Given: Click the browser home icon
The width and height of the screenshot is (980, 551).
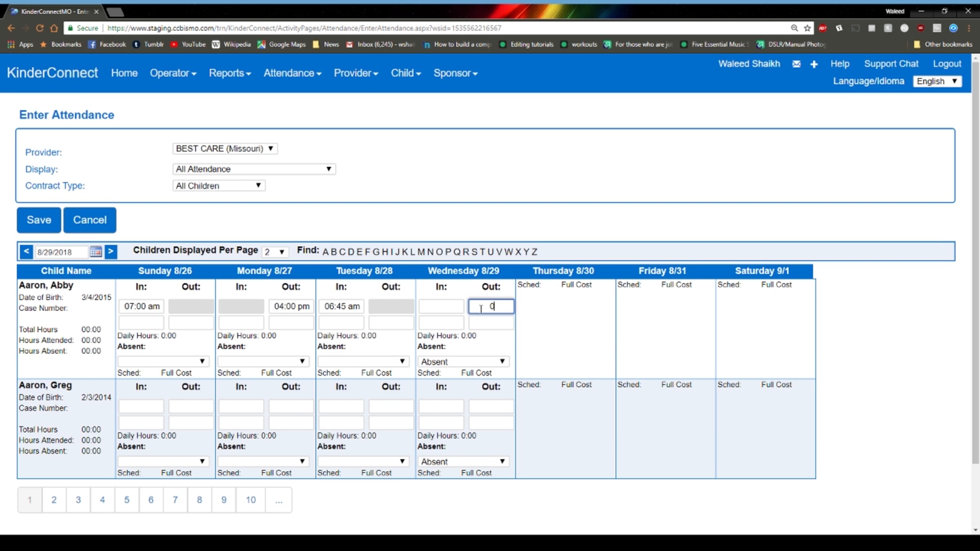Looking at the screenshot, I should tap(54, 28).
